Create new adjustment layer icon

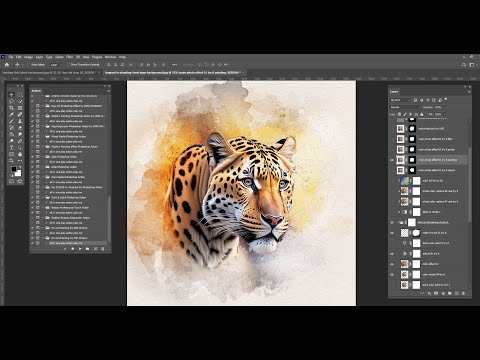[x=443, y=294]
